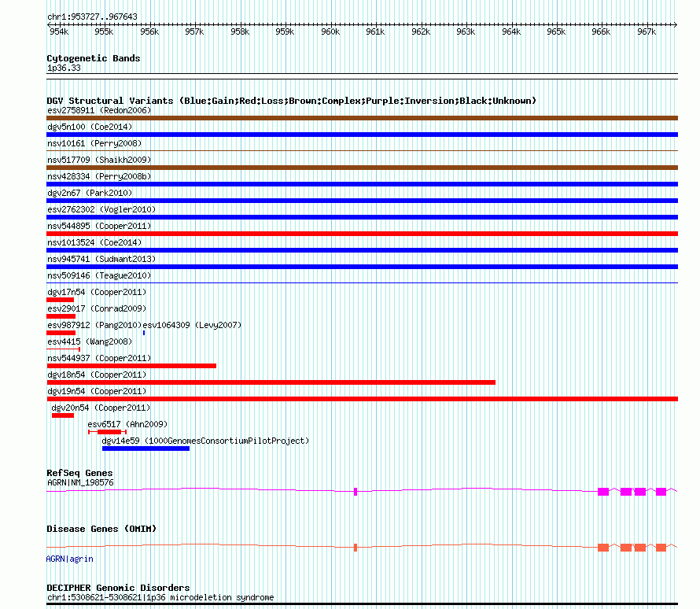The image size is (700, 609).
Task: Select the Cytogenetic Bands track title
Action: 94,58
